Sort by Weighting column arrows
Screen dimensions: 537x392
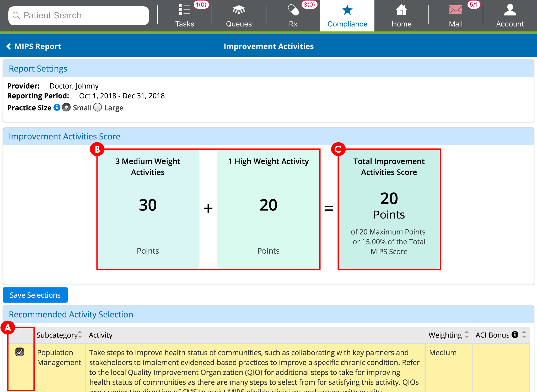(x=467, y=335)
